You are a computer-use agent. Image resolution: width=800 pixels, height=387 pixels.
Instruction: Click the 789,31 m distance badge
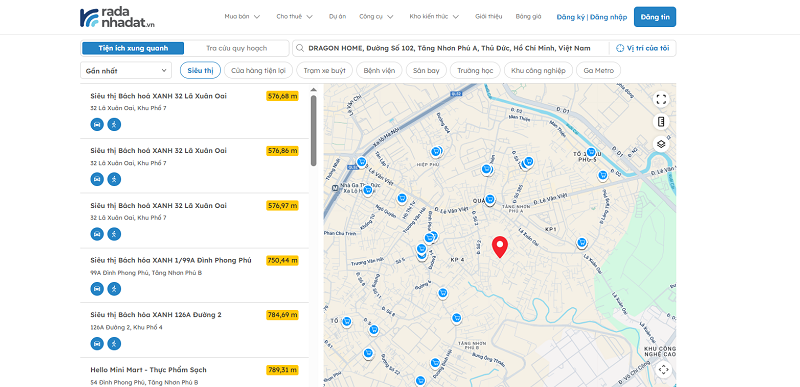click(x=282, y=370)
